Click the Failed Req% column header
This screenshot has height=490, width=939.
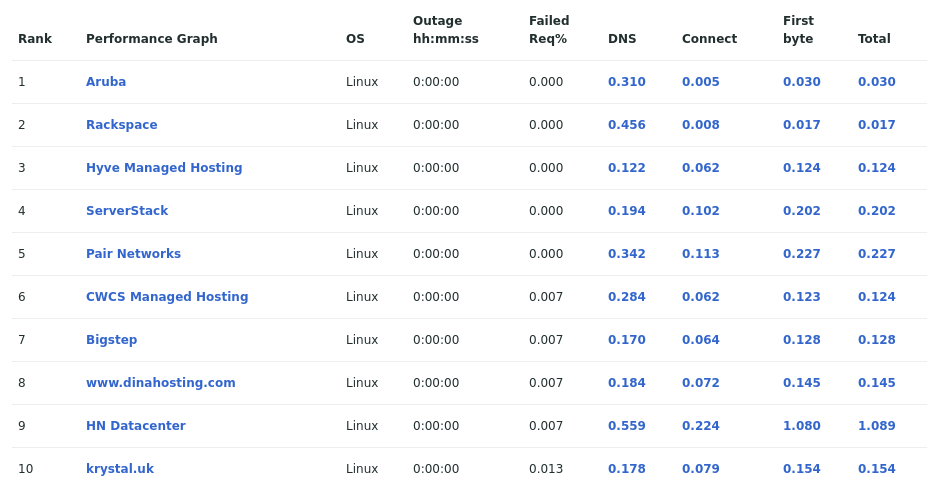(549, 30)
